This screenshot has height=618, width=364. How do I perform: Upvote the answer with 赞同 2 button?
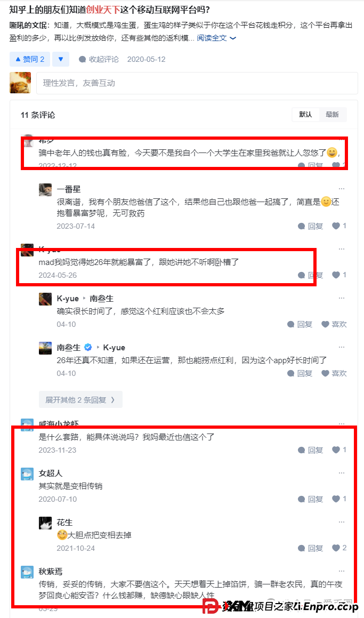click(x=29, y=59)
